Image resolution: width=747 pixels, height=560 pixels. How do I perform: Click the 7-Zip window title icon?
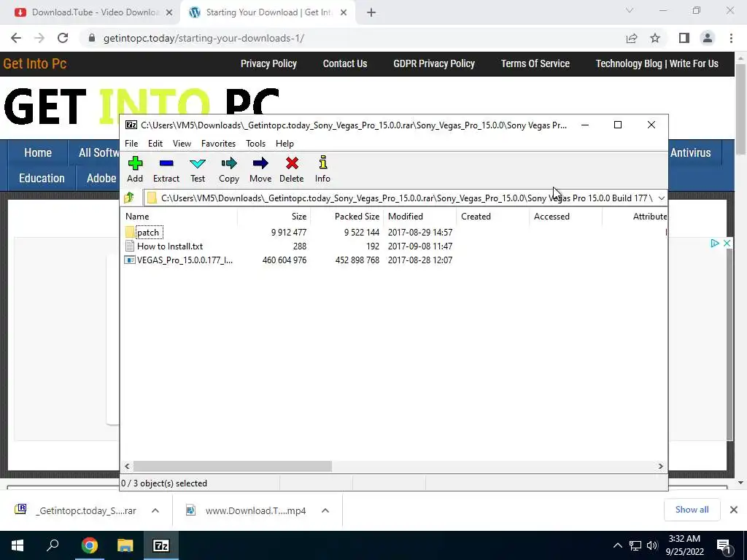131,125
